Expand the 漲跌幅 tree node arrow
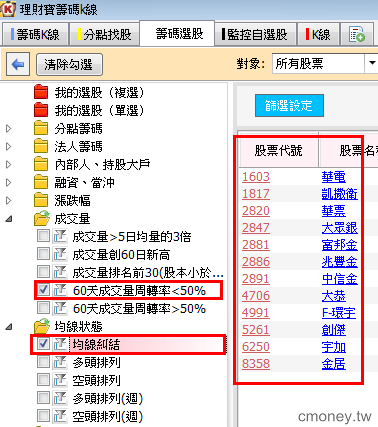Image resolution: width=378 pixels, height=427 pixels. pos(9,200)
